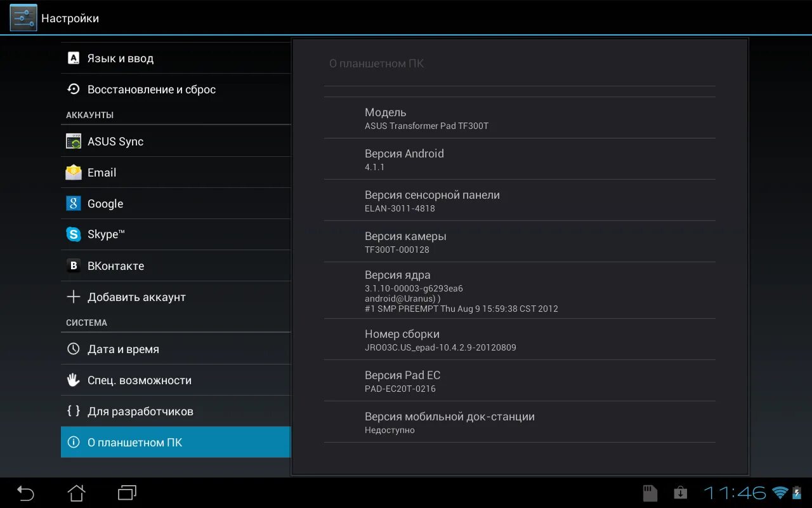The width and height of the screenshot is (812, 508).
Task: Open Восстановление и сброс settings
Action: 176,90
